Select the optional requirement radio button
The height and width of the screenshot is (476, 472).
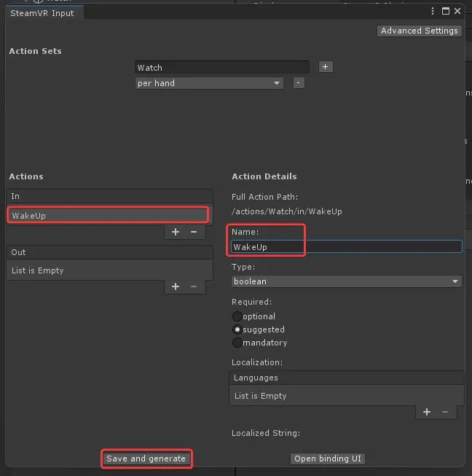pos(237,316)
